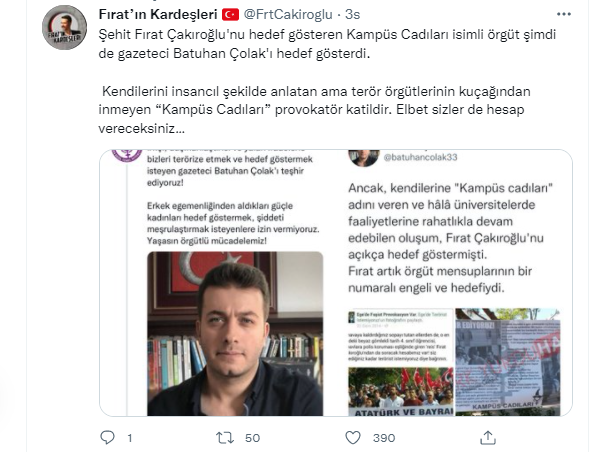Click the tweet text about Kampüs Cadıları

pos(327,81)
